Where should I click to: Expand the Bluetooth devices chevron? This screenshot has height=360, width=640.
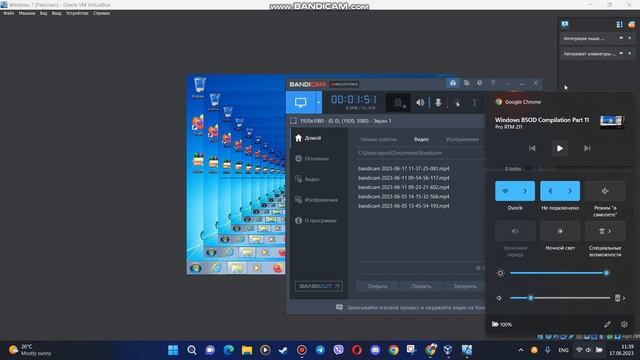(570, 191)
